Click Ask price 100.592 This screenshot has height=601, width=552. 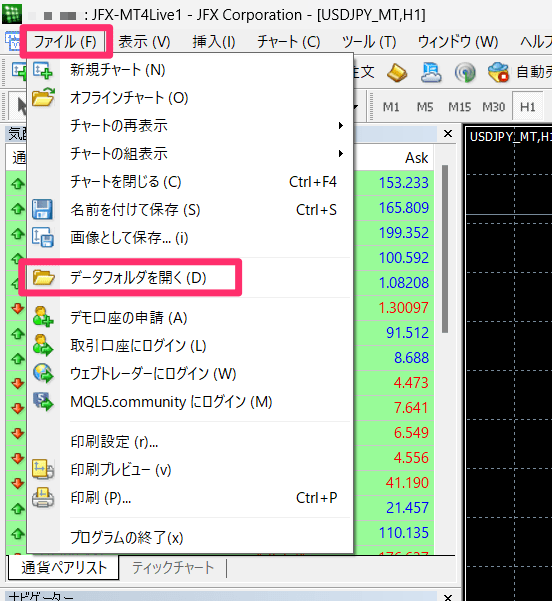coord(403,258)
